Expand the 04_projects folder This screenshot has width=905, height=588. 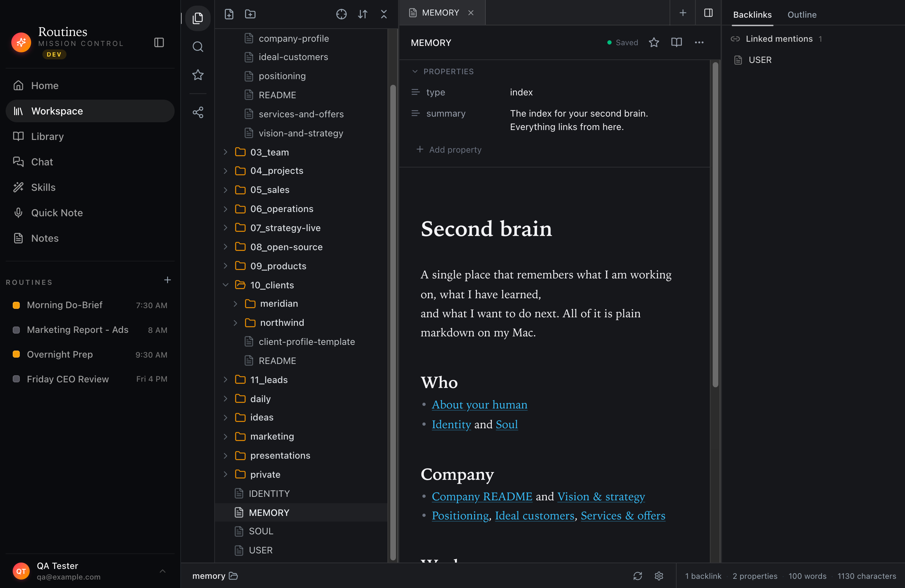tap(226, 171)
